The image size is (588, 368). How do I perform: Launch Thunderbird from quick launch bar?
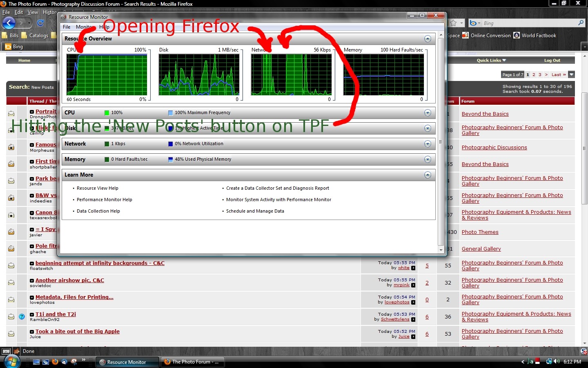click(65, 362)
